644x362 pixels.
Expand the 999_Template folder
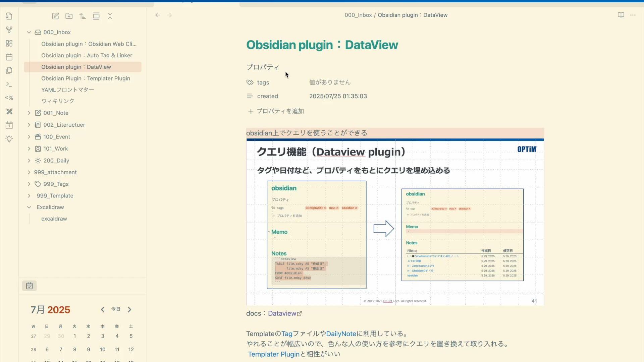click(29, 196)
